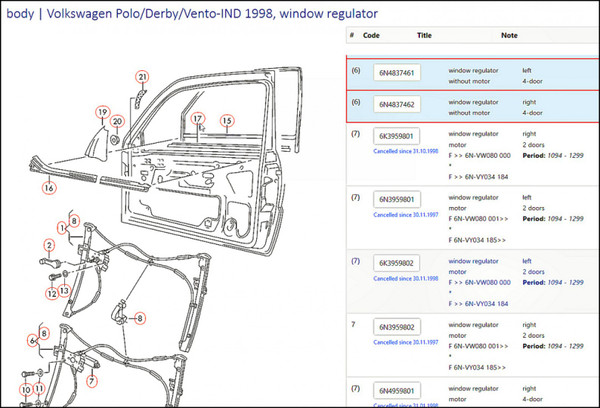Click callout 20 near the door mirror
The image size is (600, 408).
(x=117, y=121)
